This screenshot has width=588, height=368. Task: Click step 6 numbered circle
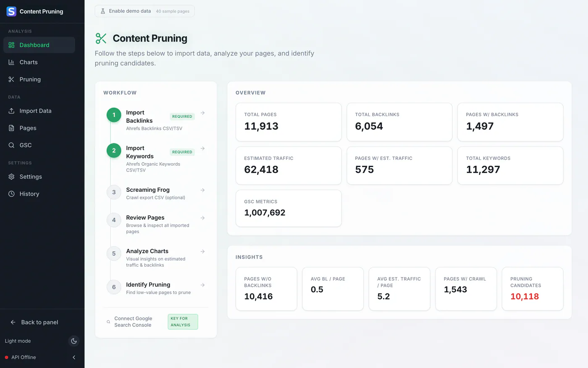[x=114, y=287]
